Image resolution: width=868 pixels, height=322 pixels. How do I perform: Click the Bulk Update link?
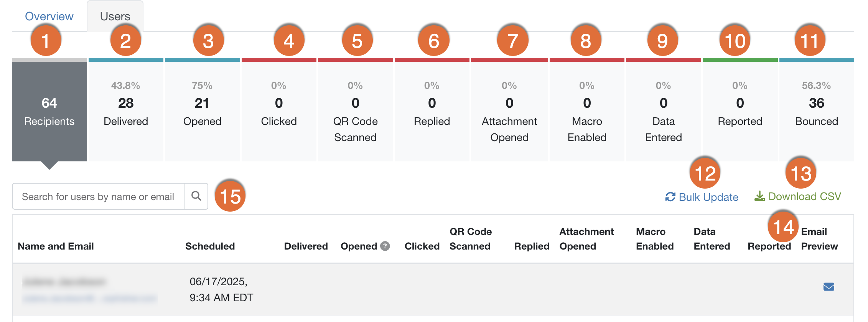pos(708,197)
